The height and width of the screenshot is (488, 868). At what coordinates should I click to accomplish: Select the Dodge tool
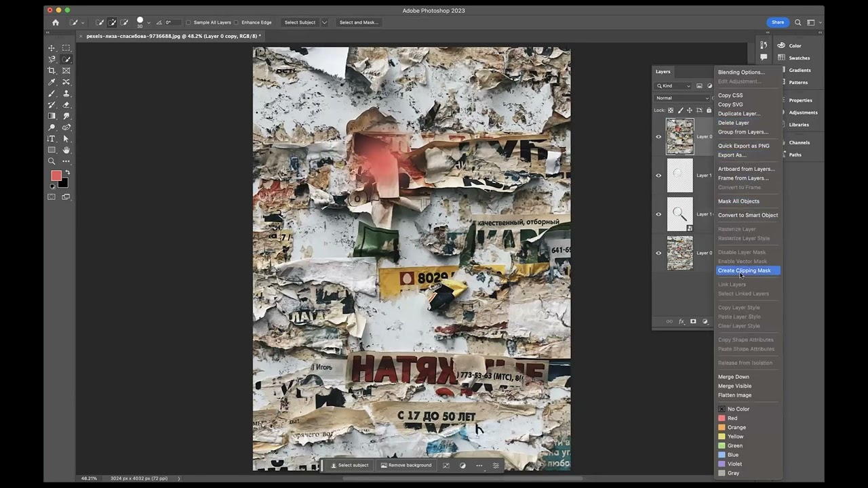coord(52,127)
